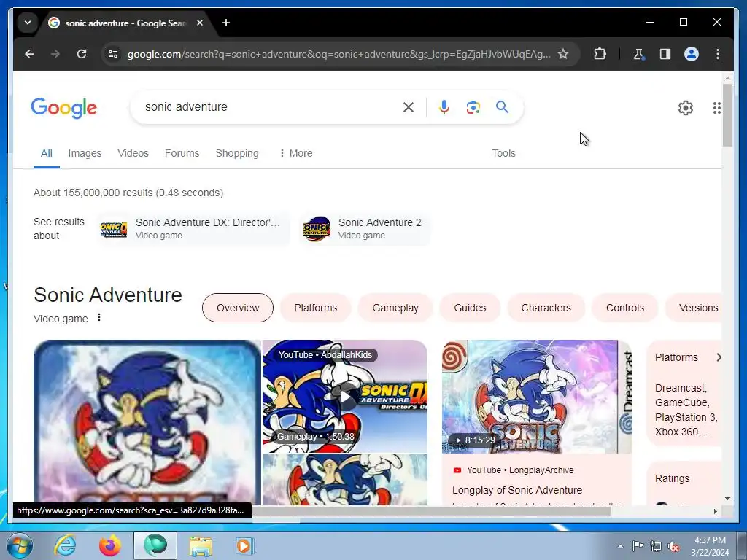Image resolution: width=747 pixels, height=560 pixels.
Task: Select the Gameplay chip
Action: pos(395,308)
